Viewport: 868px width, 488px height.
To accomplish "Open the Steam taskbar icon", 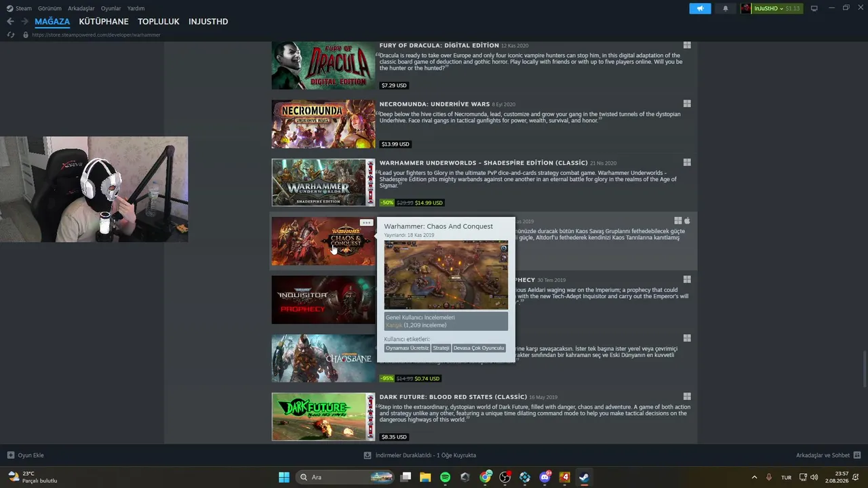I will point(584,477).
